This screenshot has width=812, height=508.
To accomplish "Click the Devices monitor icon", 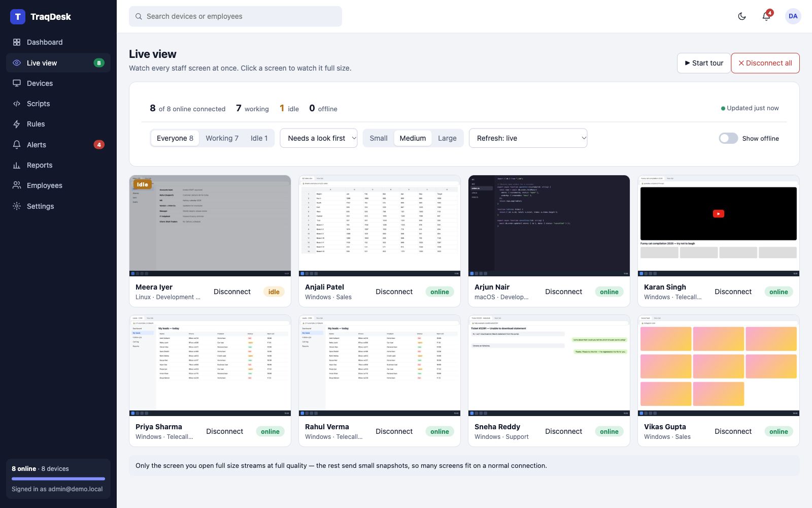I will (17, 83).
